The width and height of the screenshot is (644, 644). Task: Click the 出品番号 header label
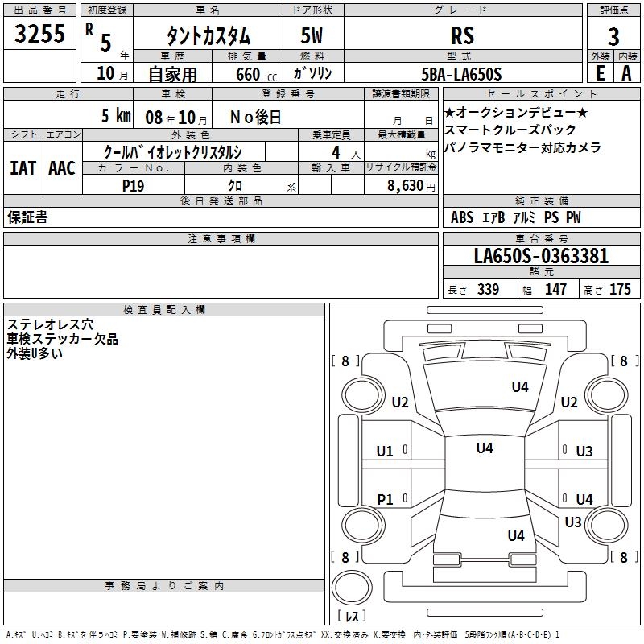[x=39, y=10]
